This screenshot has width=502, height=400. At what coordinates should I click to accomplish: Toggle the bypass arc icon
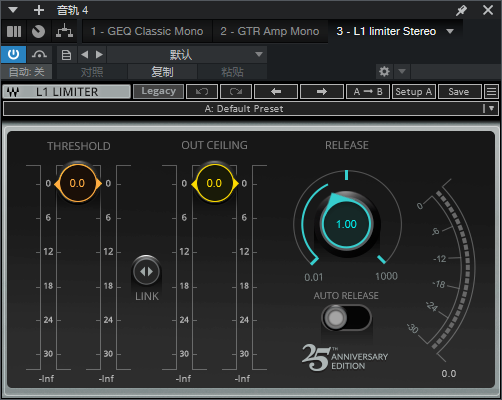click(x=39, y=54)
